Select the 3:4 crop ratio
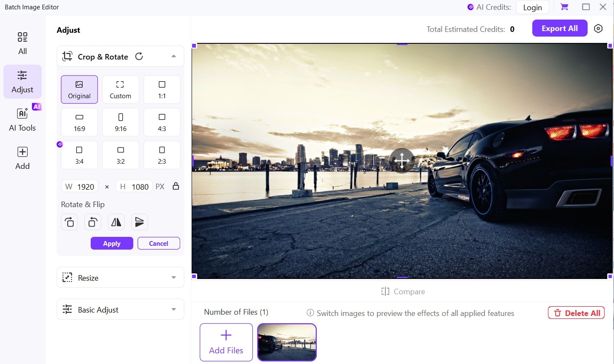 click(79, 155)
